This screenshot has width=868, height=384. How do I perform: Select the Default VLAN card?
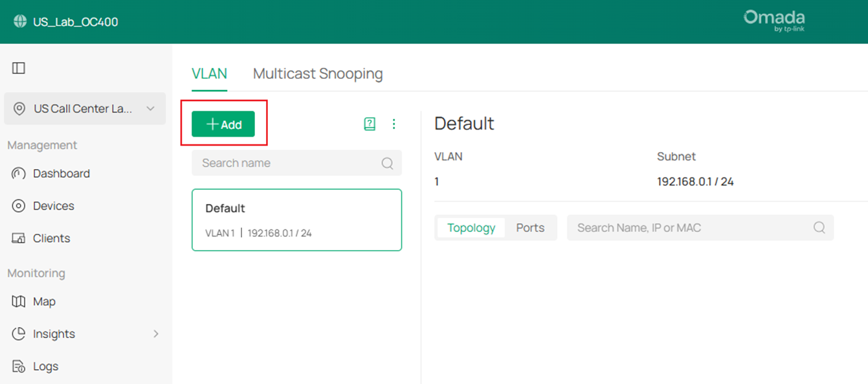coord(296,220)
